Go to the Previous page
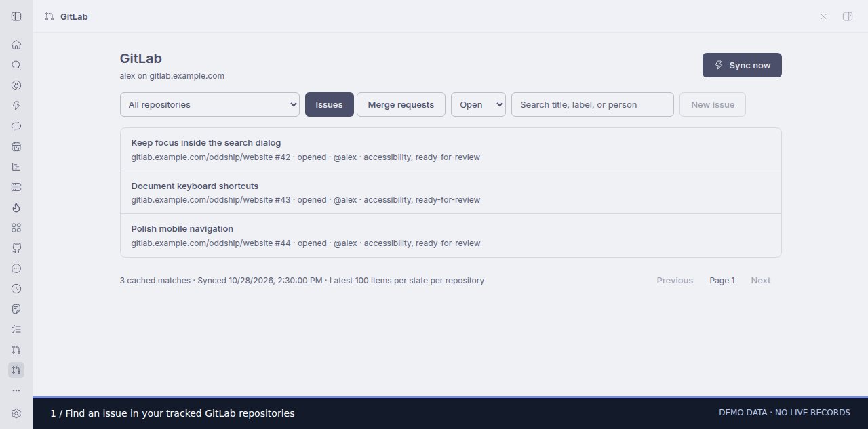This screenshot has width=868, height=429. tap(675, 280)
